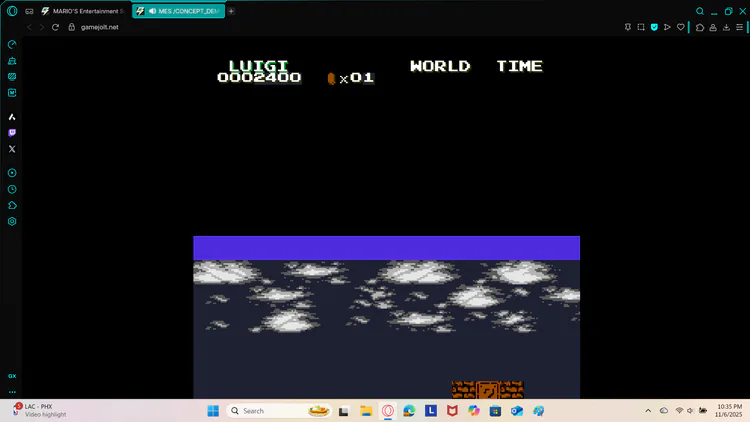Open Copilot from the taskbar

tap(474, 411)
